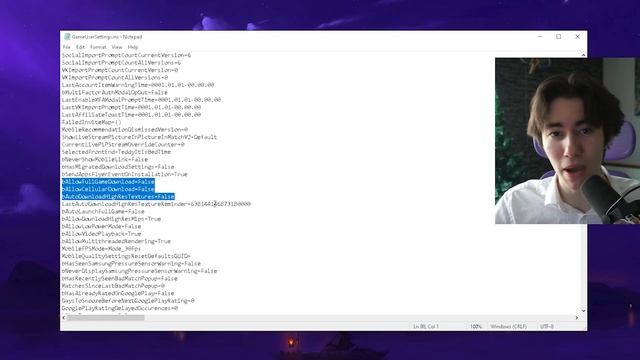Click the horizontal scrollbar left arrow
The height and width of the screenshot is (360, 640).
(x=64, y=318)
